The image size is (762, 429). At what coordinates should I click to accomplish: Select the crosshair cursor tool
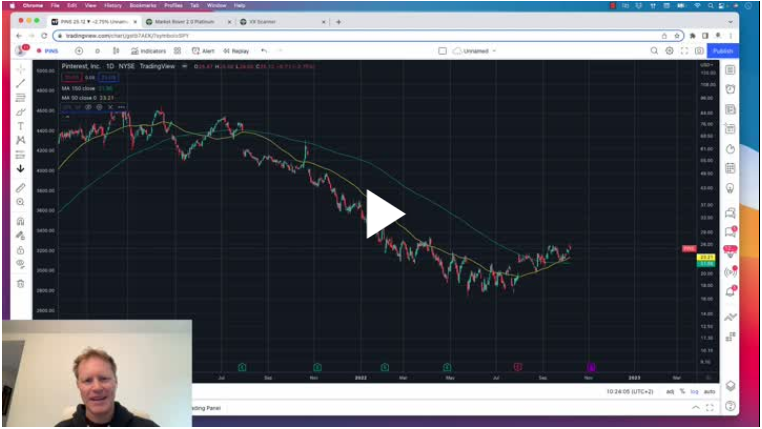(20, 69)
